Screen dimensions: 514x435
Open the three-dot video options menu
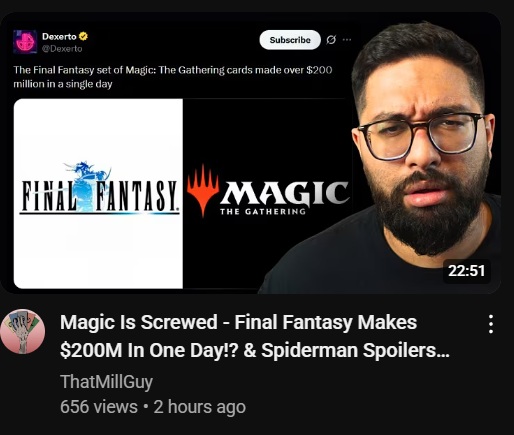[491, 324]
